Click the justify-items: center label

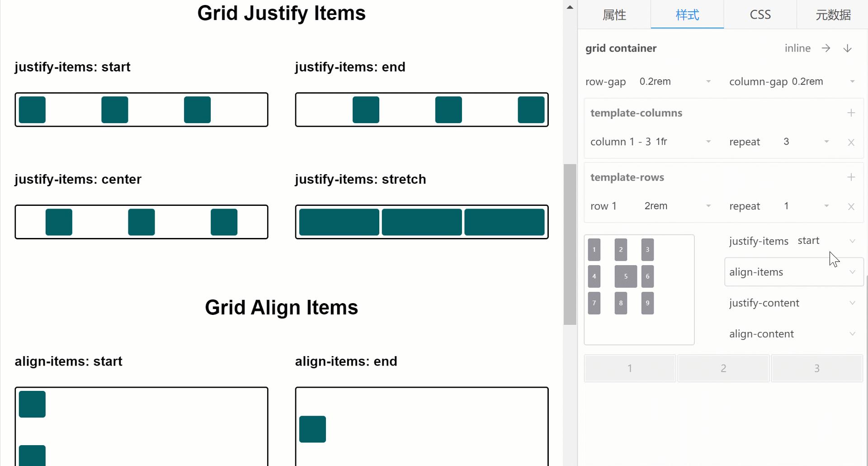[78, 179]
